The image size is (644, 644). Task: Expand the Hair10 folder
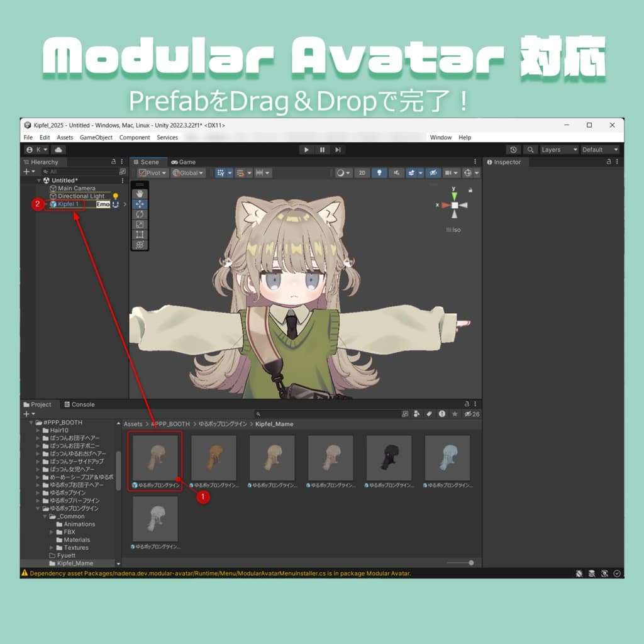coord(38,430)
